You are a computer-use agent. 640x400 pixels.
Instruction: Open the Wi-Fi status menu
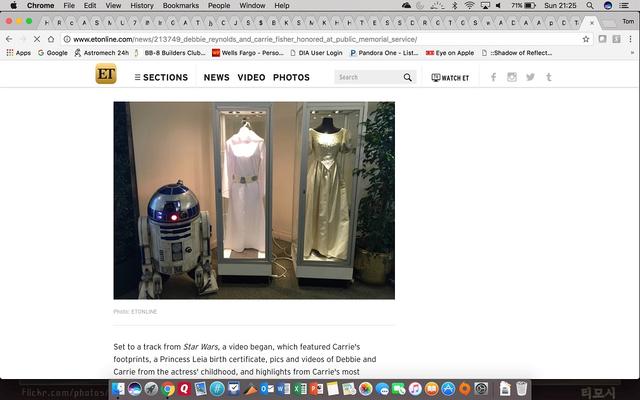469,5
